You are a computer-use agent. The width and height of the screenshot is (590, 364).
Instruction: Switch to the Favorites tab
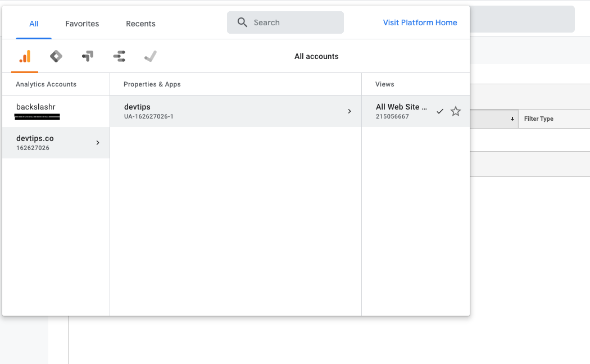[x=82, y=24]
